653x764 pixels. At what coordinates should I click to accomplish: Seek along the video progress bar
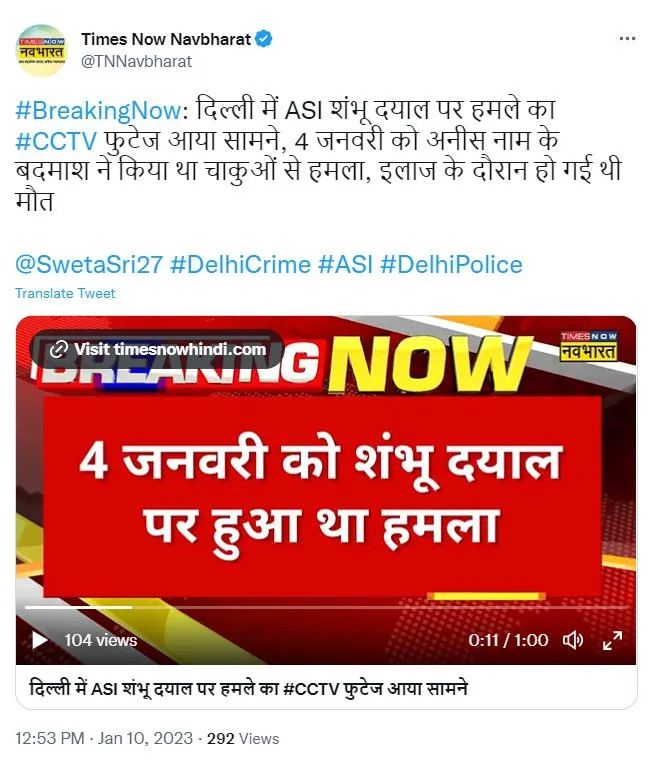click(x=326, y=607)
